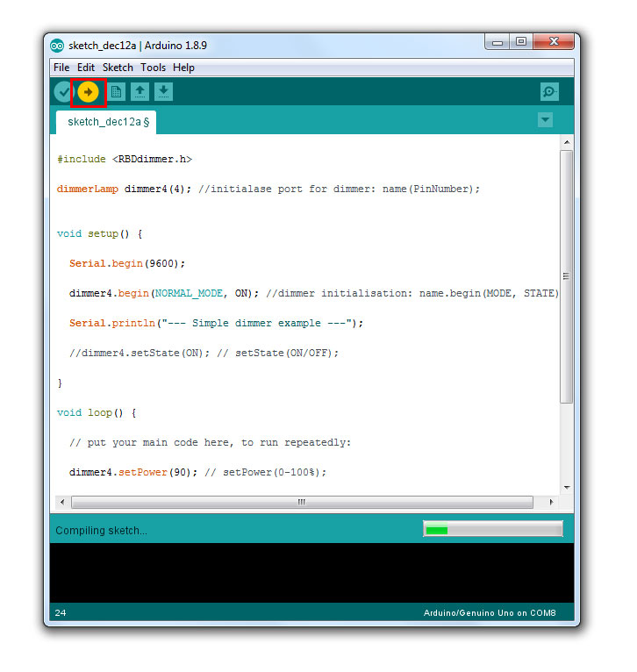
Task: Click the Serial.begin(9600) line
Action: [x=127, y=263]
